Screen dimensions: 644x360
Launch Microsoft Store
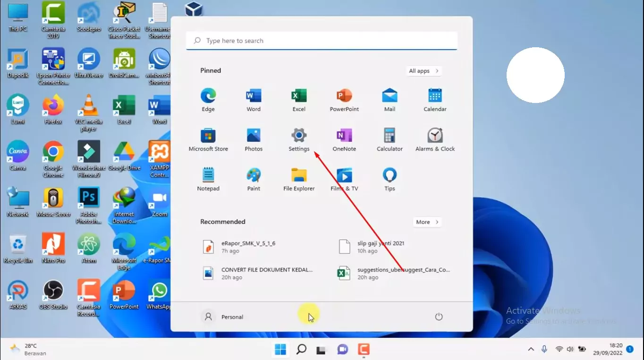208,140
